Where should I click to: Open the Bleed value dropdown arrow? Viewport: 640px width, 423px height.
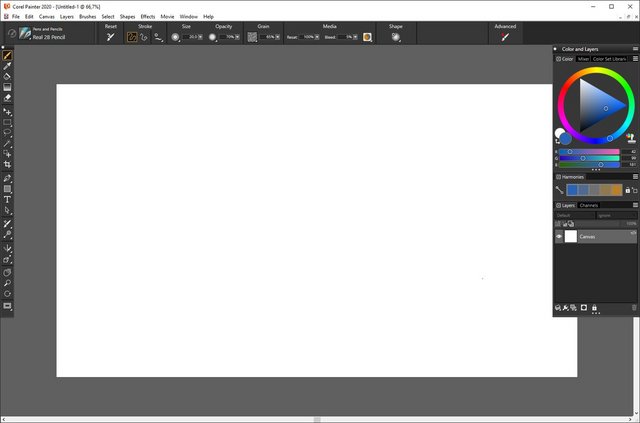click(355, 37)
